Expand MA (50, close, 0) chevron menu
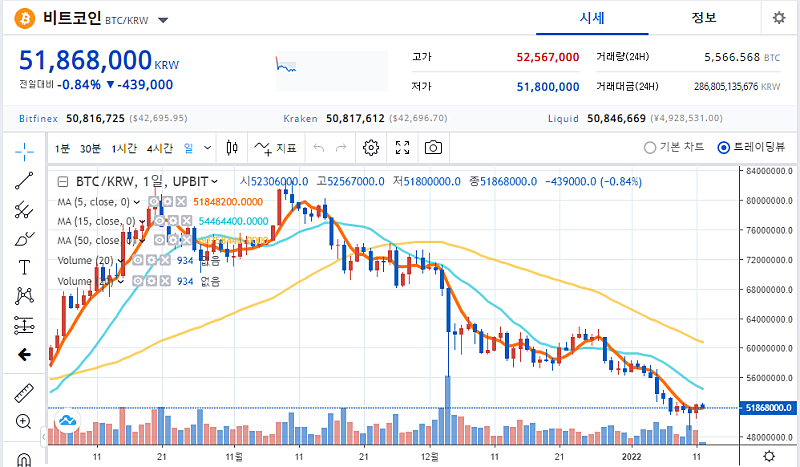This screenshot has height=467, width=800. pyautogui.click(x=142, y=240)
